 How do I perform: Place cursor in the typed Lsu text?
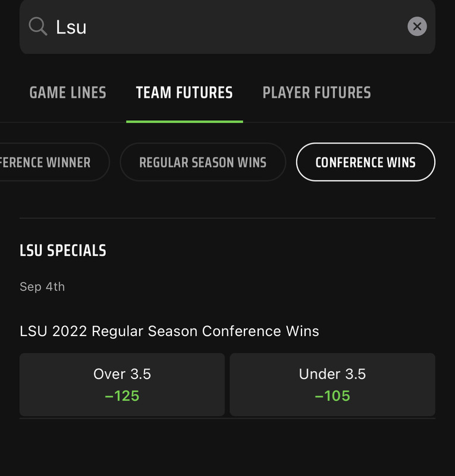pos(71,27)
